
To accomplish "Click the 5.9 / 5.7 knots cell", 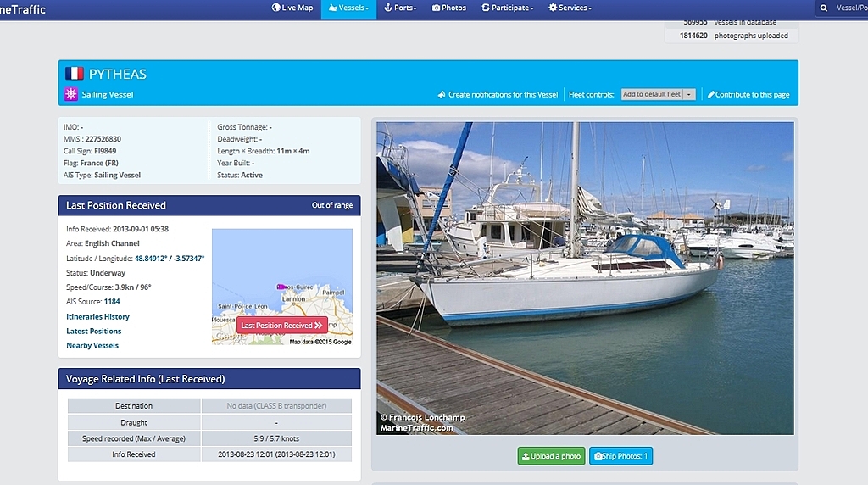I will coord(276,438).
